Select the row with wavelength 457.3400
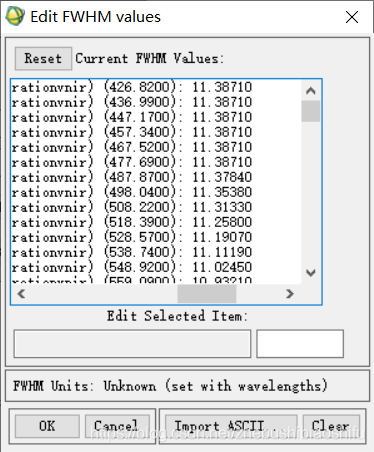 coord(156,132)
